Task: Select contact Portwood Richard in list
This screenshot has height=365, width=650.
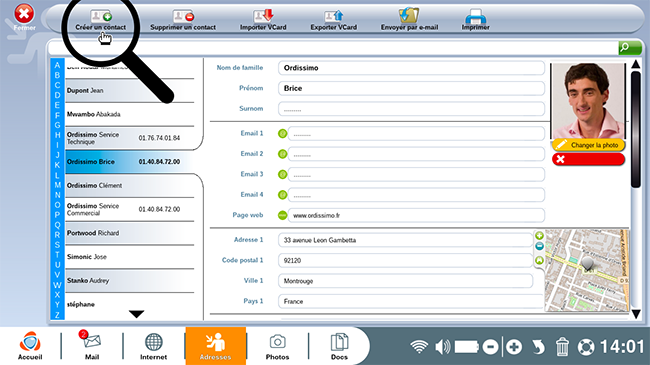Action: pyautogui.click(x=130, y=233)
